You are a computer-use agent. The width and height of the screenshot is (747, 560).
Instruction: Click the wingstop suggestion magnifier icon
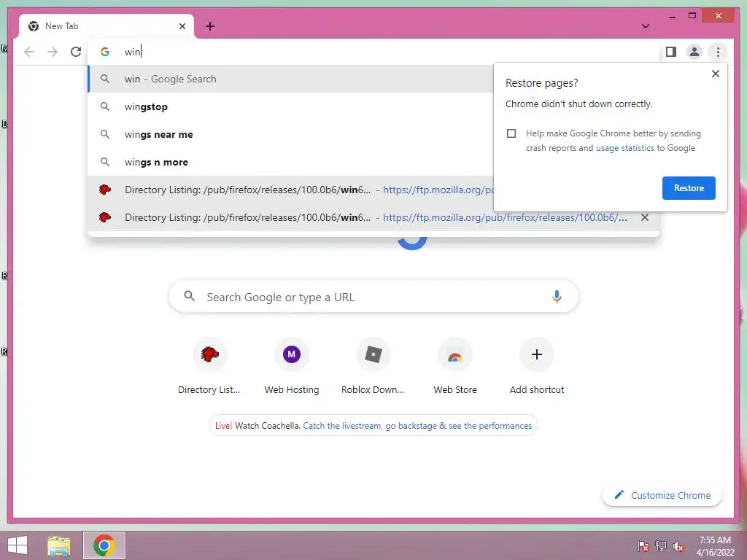(x=105, y=106)
